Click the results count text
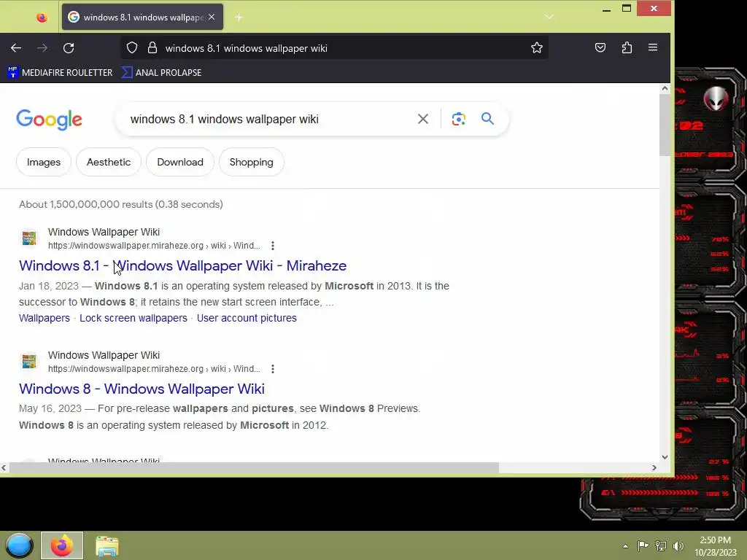747x560 pixels. (121, 204)
